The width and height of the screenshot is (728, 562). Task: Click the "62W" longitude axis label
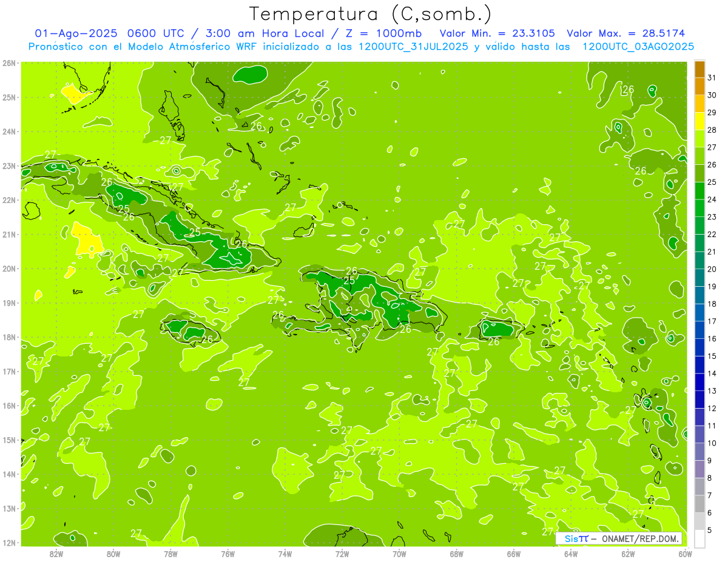629,554
